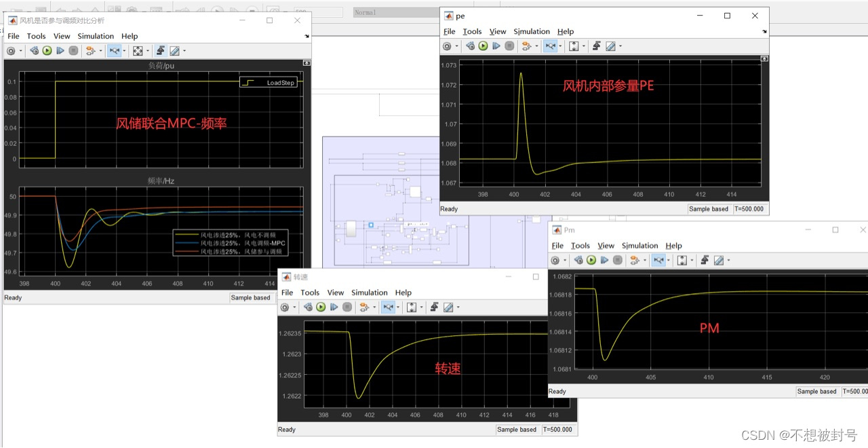Run simulation in frequency comparison scope window
Image resolution: width=868 pixels, height=448 pixels.
coord(47,51)
